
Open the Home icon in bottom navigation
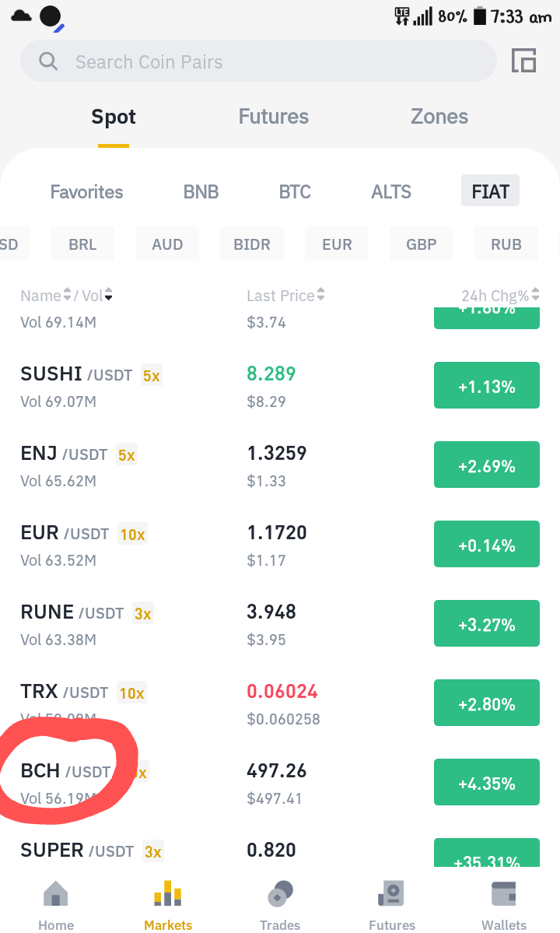tap(56, 893)
